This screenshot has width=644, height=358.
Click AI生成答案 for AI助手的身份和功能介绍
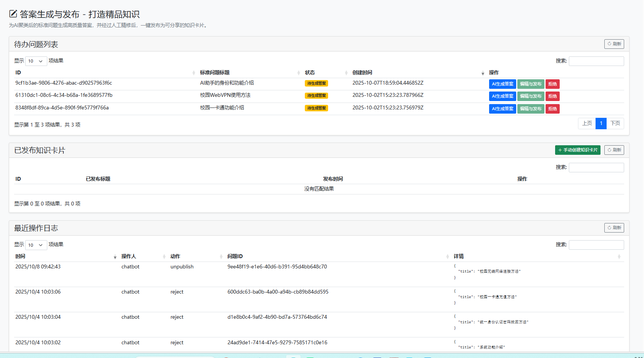tap(502, 84)
